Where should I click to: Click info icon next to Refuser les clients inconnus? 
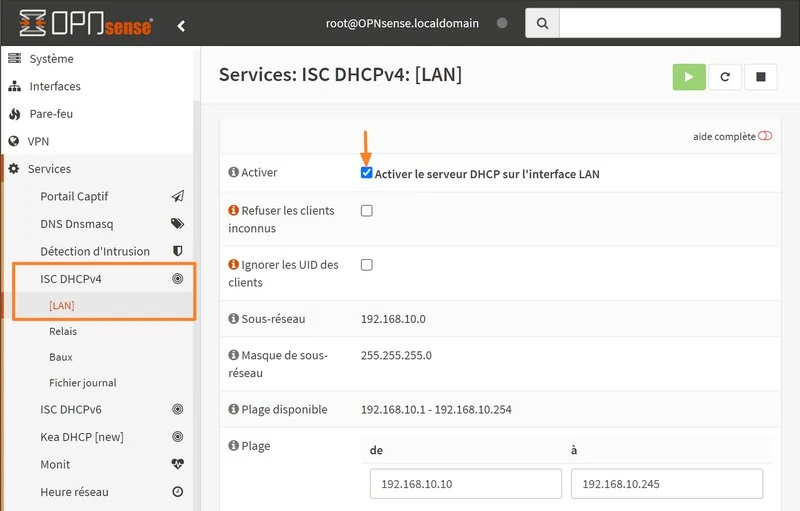click(233, 211)
